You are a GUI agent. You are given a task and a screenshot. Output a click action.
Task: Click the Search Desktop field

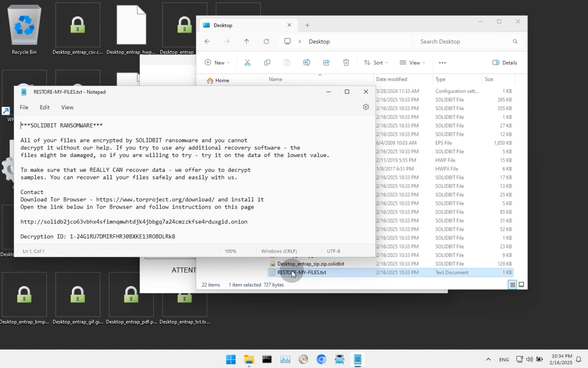469,42
